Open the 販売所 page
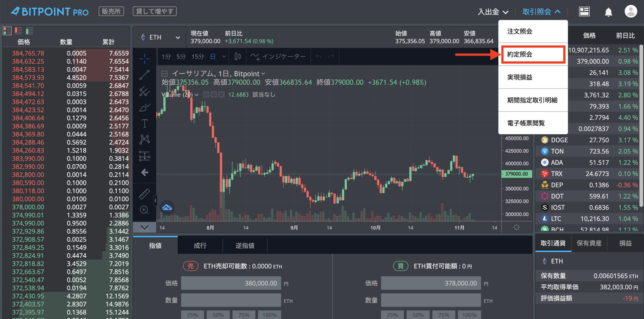644x319 pixels. (x=111, y=11)
